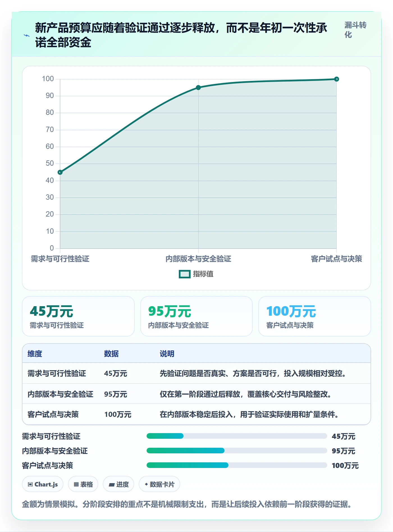393x532 pixels.
Task: Click the 进度 tag chip
Action: (x=118, y=484)
